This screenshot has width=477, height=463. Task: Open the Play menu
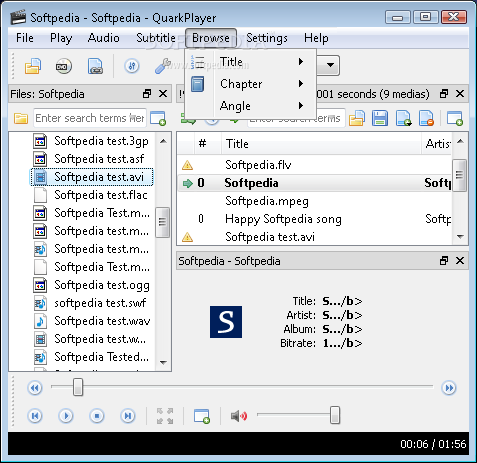[61, 38]
